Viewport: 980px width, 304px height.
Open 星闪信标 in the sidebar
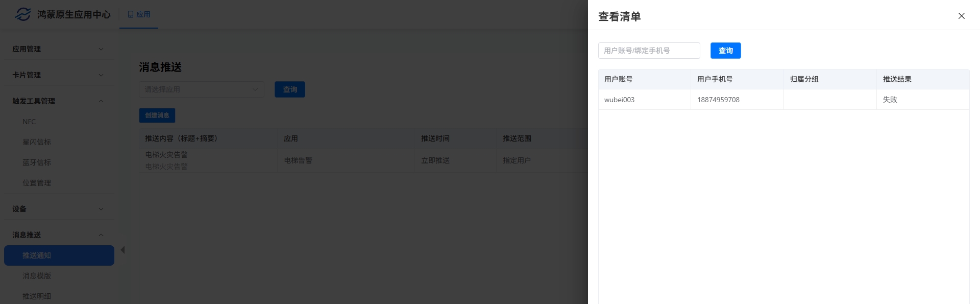pos(59,142)
